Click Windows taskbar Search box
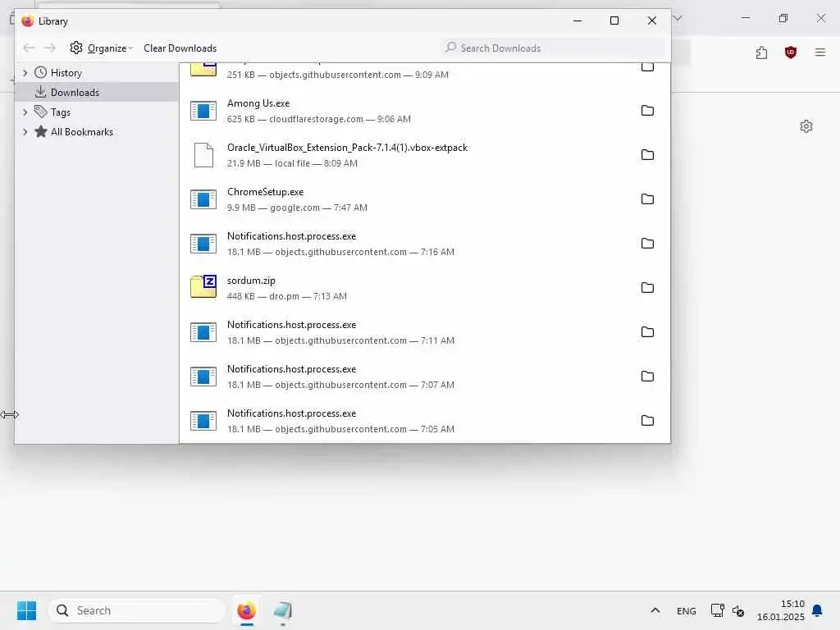840x630 pixels. click(x=137, y=610)
